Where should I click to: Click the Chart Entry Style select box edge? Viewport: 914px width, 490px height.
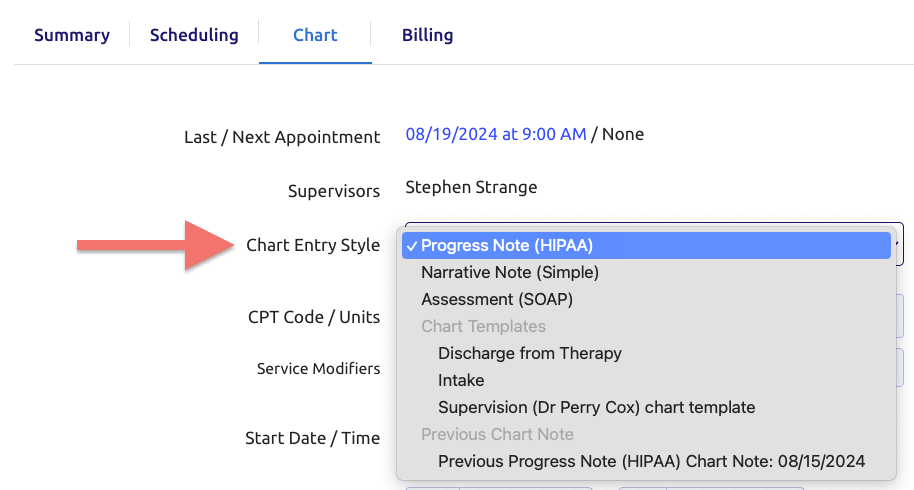click(x=899, y=244)
